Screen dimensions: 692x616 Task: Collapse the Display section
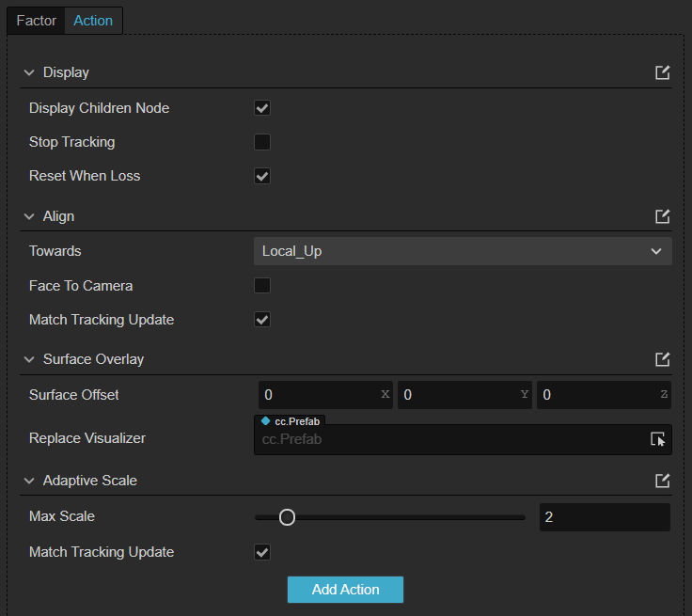29,72
